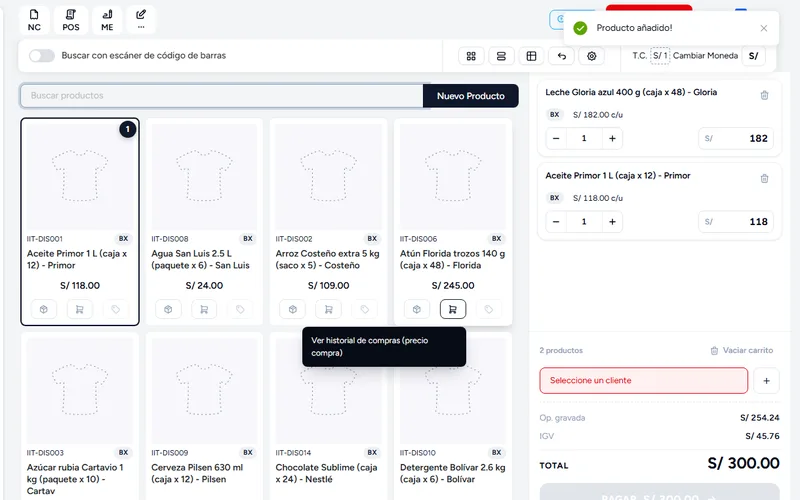Open the ME shortcut button
This screenshot has width=800, height=500.
click(107, 20)
